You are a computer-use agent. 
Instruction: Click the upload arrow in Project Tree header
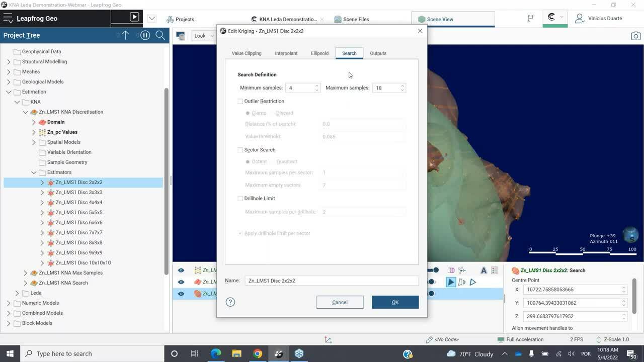click(125, 35)
